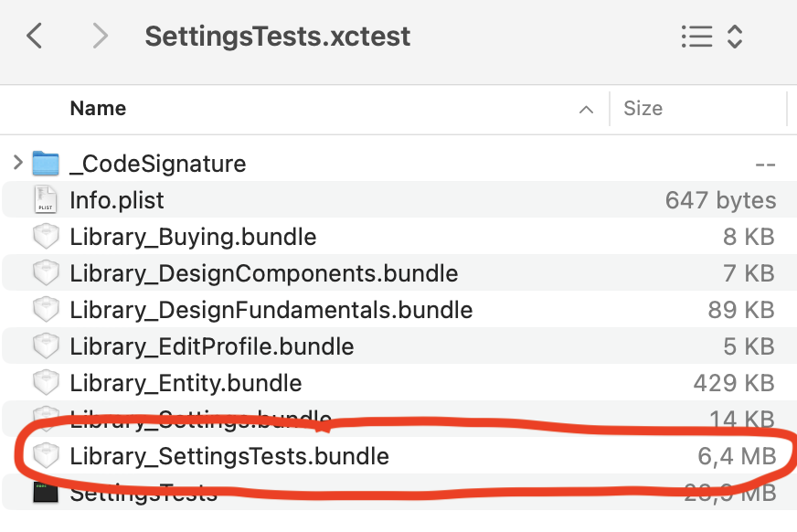
Task: Click the Library_EditProfile.bundle icon
Action: pyautogui.click(x=46, y=346)
